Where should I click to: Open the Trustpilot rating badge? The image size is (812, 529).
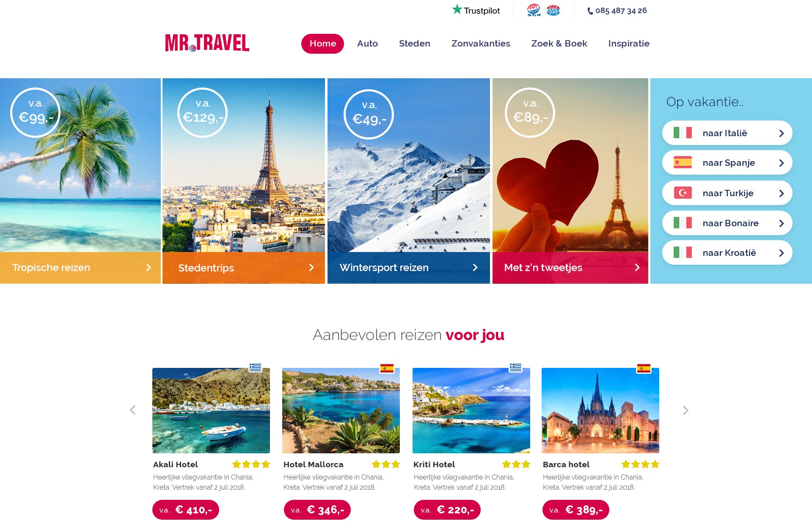point(476,10)
